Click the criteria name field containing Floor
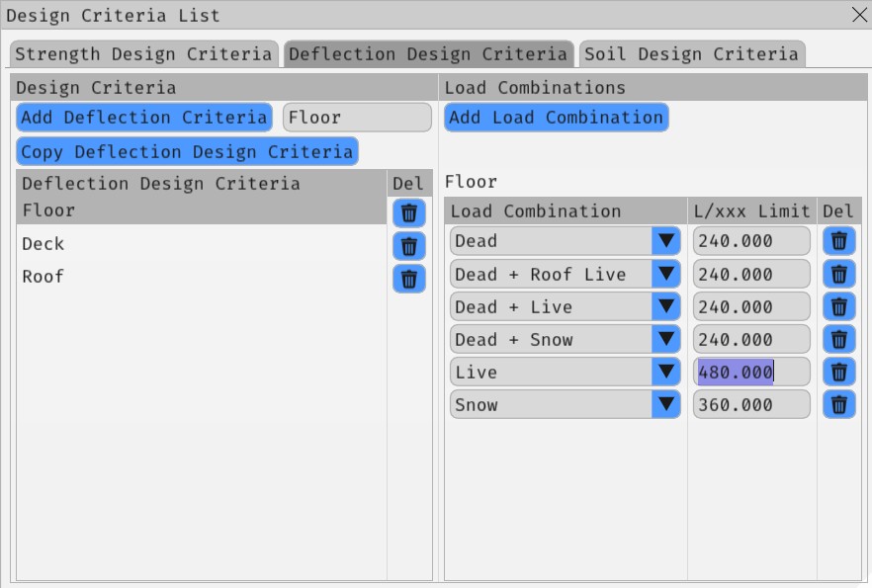This screenshot has width=872, height=588. tap(355, 117)
